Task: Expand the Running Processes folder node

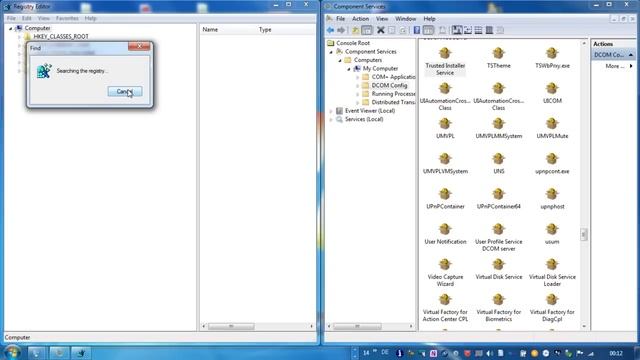Action: tap(358, 94)
